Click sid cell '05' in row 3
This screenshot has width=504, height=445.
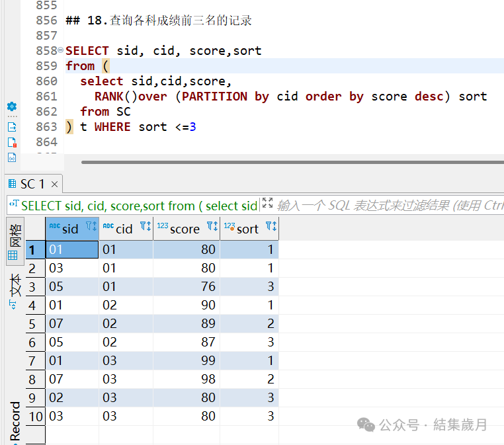click(72, 286)
